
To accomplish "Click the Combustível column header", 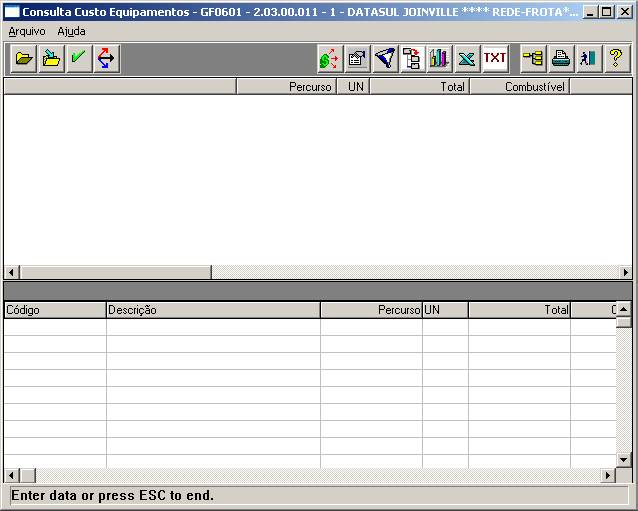I will (x=520, y=87).
